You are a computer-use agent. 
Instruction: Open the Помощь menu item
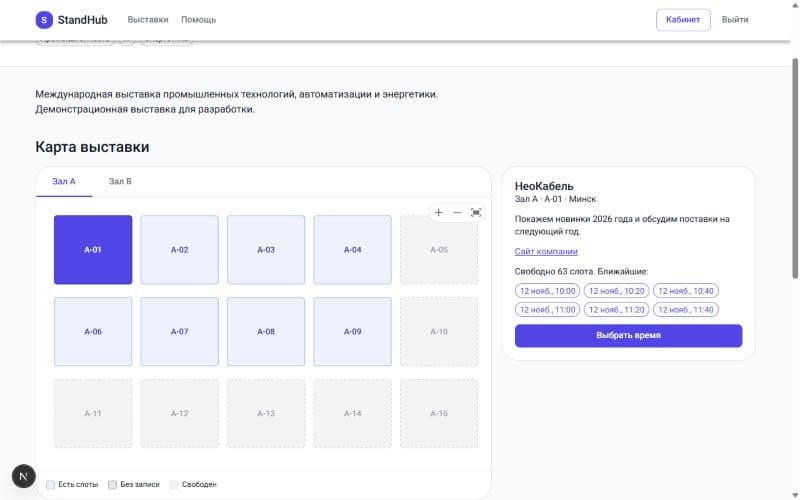point(198,20)
